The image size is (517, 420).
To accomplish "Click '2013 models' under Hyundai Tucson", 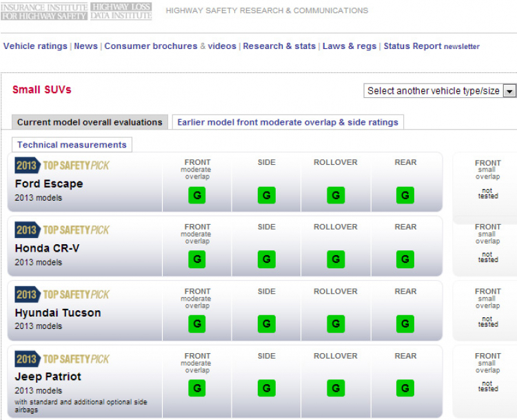I will point(38,326).
